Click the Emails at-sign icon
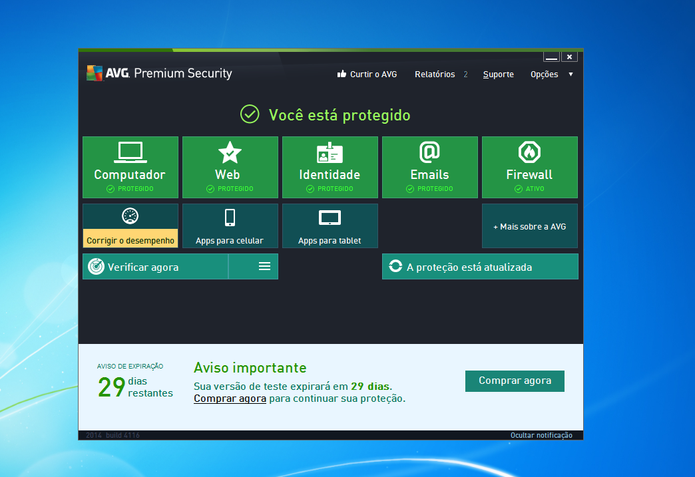The width and height of the screenshot is (695, 477). (429, 152)
